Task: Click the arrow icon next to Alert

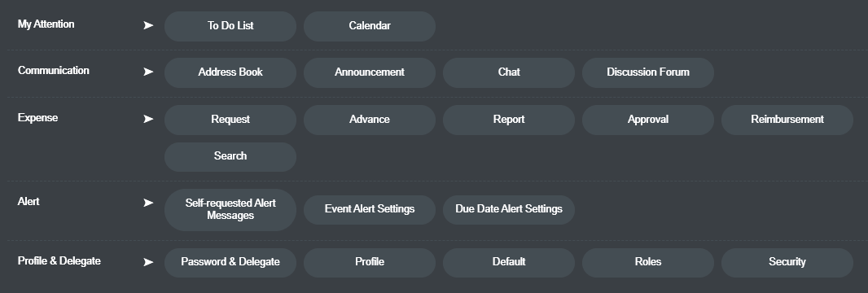Action: (x=148, y=203)
